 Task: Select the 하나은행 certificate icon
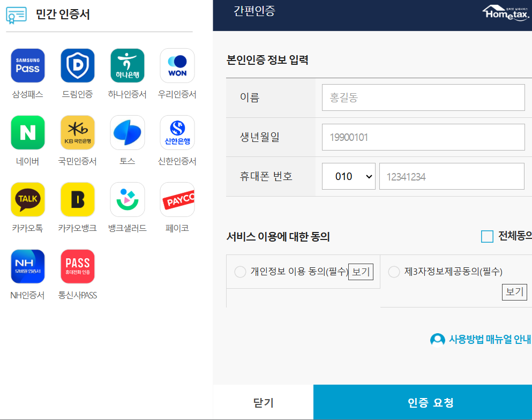(x=128, y=65)
